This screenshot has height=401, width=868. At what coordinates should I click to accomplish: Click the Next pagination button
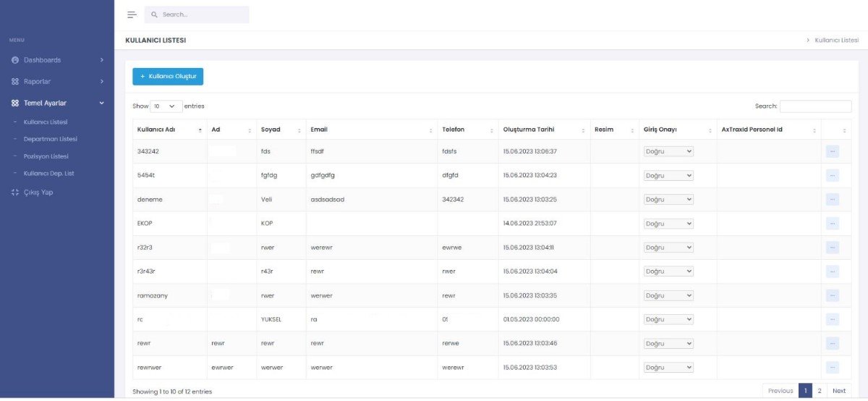pos(838,391)
